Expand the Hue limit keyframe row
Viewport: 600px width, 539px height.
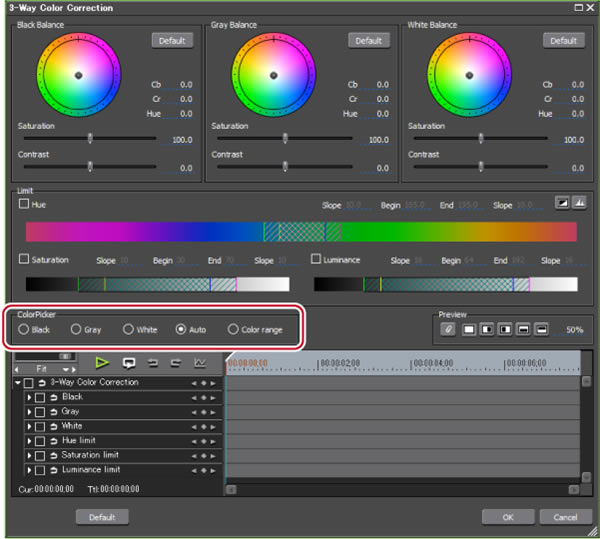[x=29, y=441]
